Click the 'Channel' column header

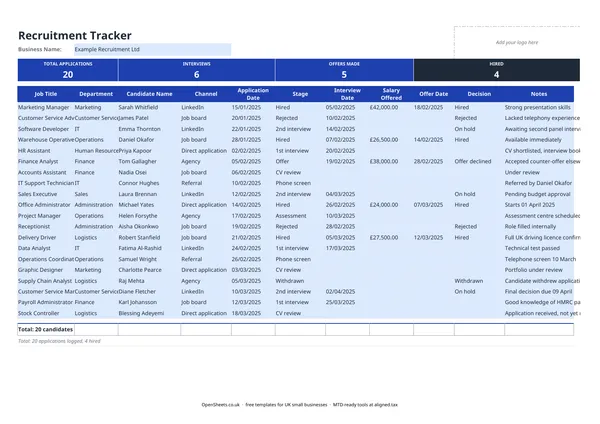[x=206, y=94]
